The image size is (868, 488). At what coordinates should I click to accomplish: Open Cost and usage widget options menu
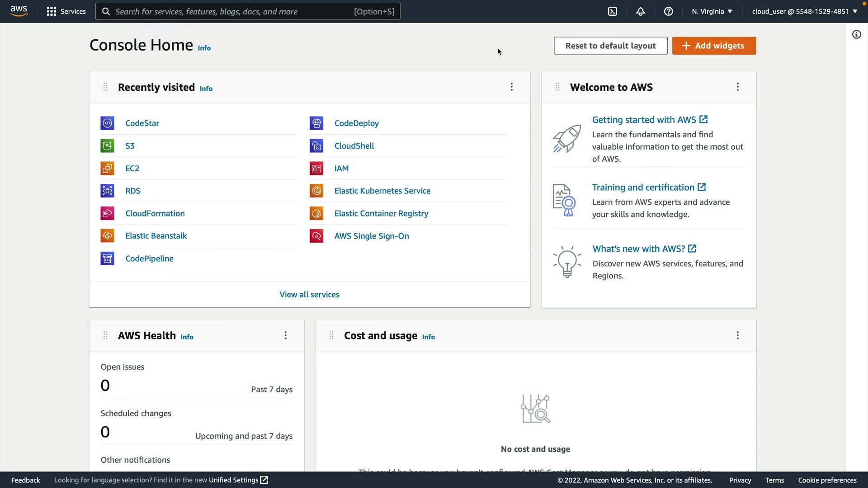pos(737,335)
